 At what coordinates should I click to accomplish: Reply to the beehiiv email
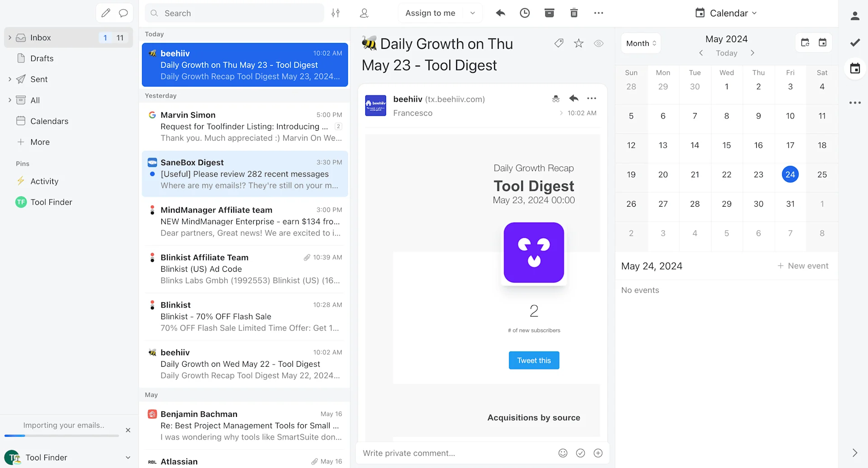click(x=574, y=98)
